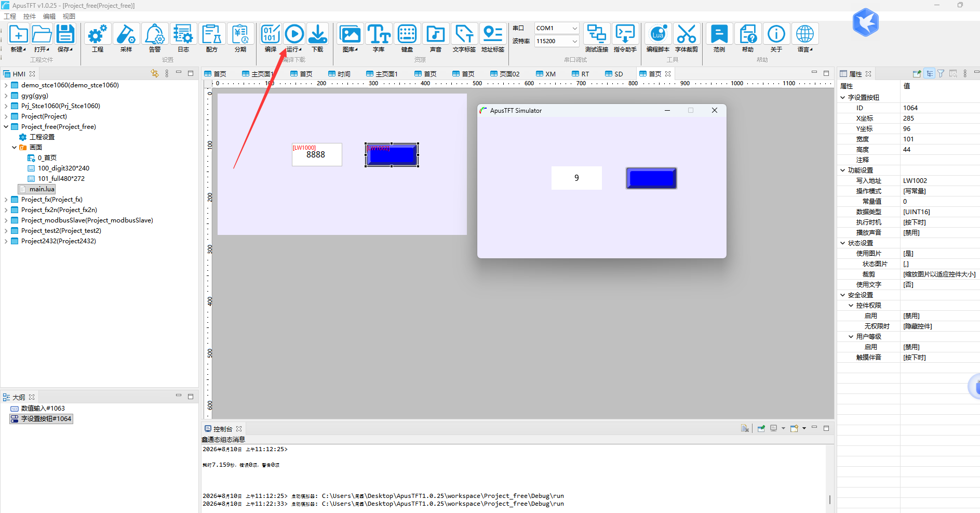Collapse the 画面 folder arrow in tree
This screenshot has width=980, height=513.
14,148
